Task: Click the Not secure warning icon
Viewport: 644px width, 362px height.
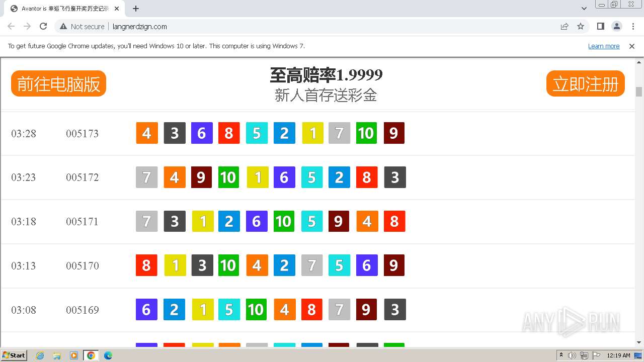Action: (63, 26)
